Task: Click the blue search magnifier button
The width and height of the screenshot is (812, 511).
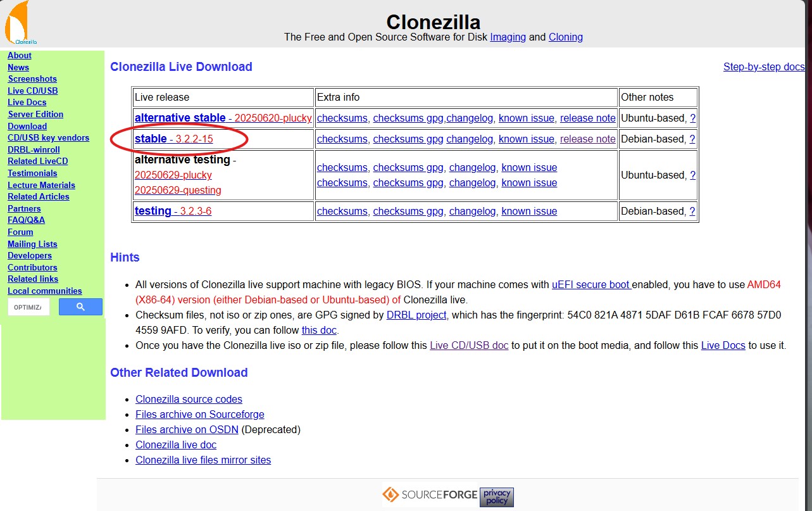Action: 80,307
